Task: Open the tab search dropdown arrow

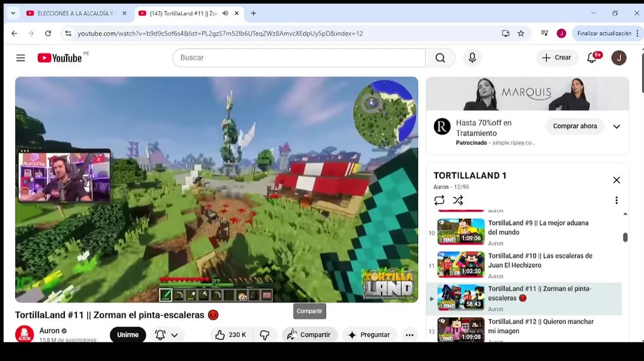Action: [13, 14]
